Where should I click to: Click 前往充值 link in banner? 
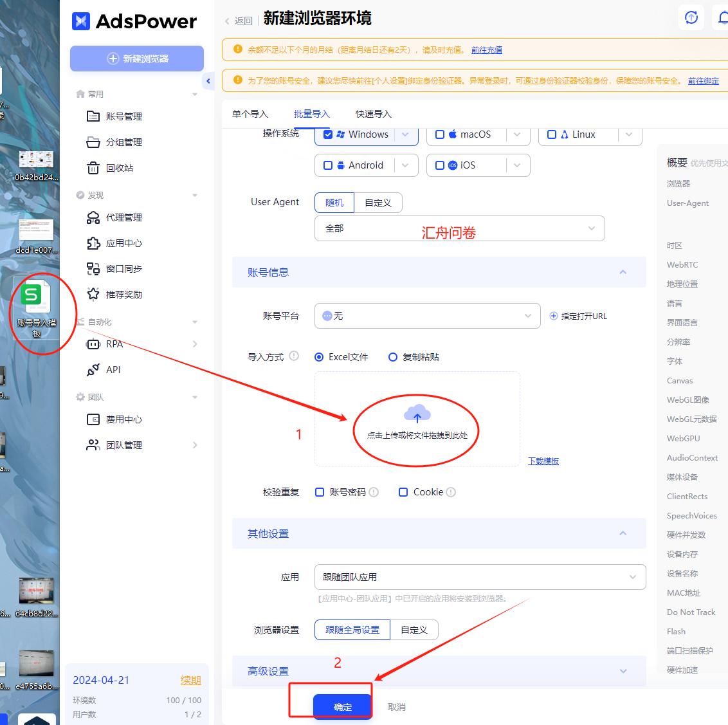(x=487, y=50)
